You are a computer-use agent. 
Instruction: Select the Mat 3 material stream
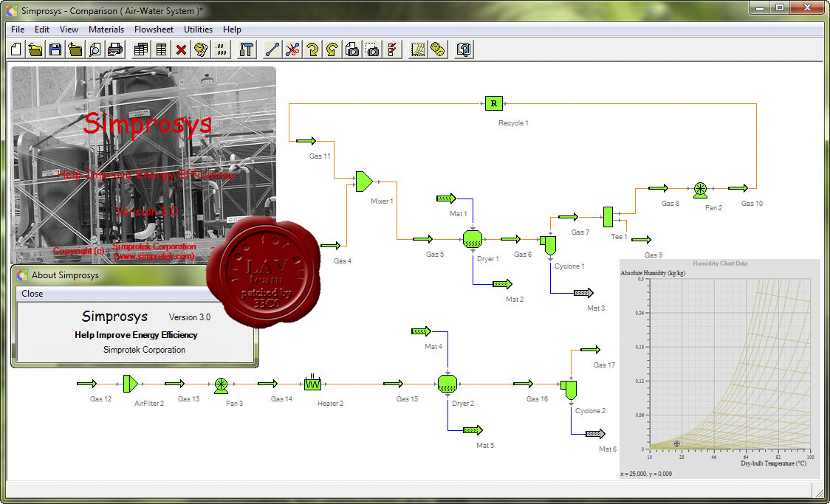point(584,292)
